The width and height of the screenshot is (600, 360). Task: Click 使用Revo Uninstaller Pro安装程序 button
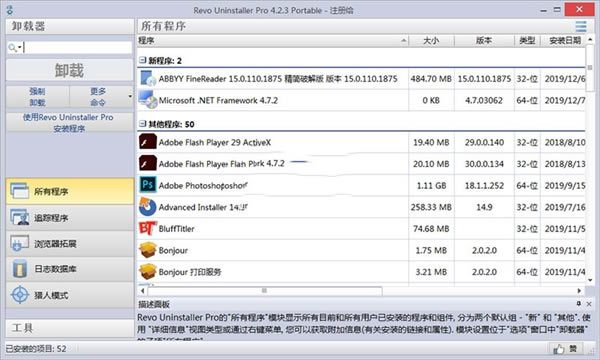(x=70, y=122)
